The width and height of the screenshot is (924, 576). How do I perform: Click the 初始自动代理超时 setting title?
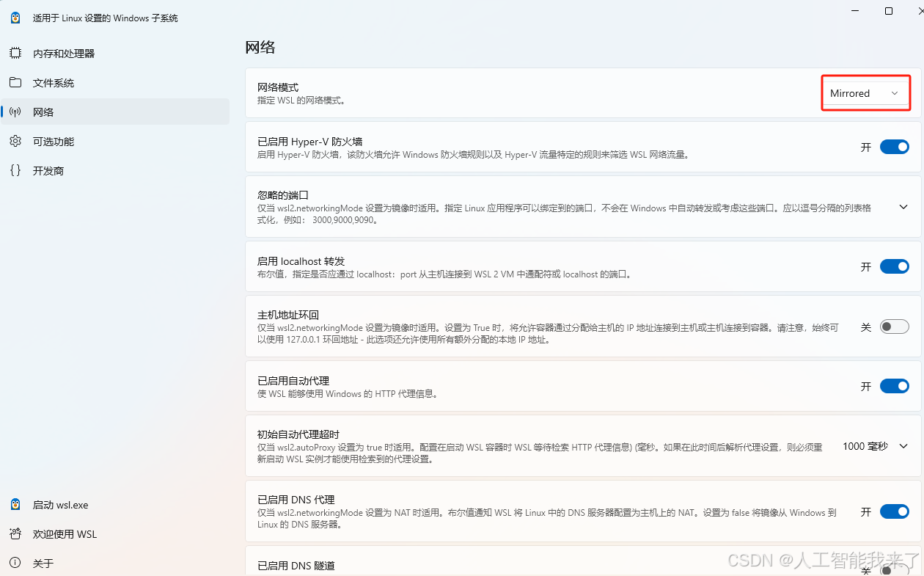[298, 434]
